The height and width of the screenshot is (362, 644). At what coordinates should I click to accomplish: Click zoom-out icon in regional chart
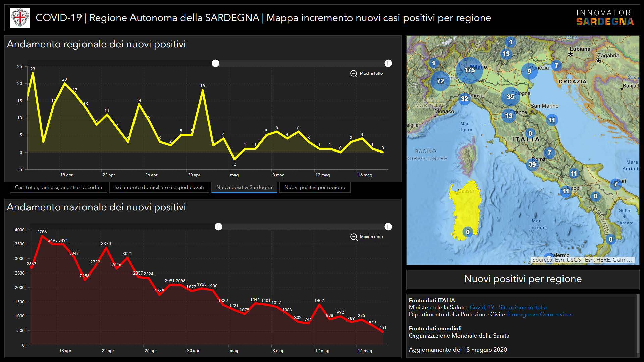coord(354,73)
